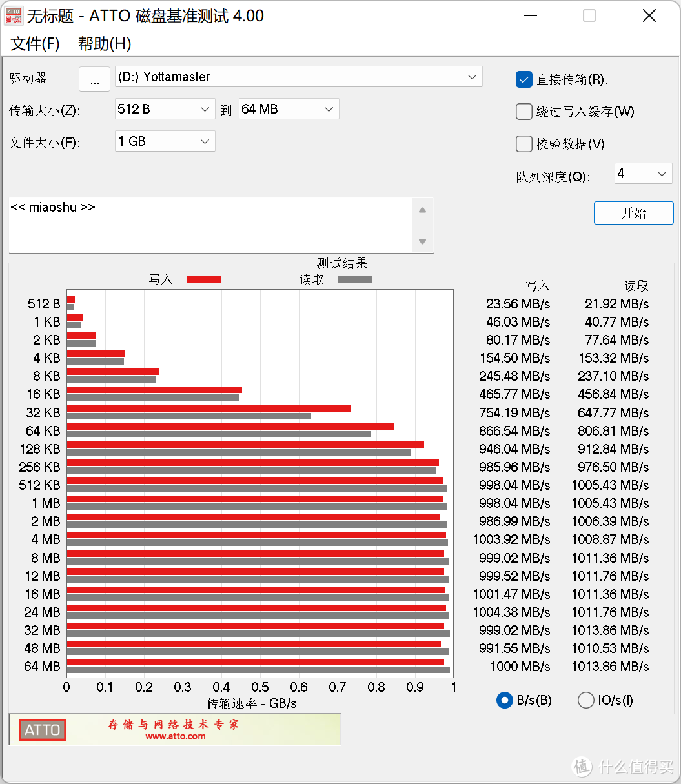
Task: Select the B/s(B) radio button
Action: click(504, 700)
